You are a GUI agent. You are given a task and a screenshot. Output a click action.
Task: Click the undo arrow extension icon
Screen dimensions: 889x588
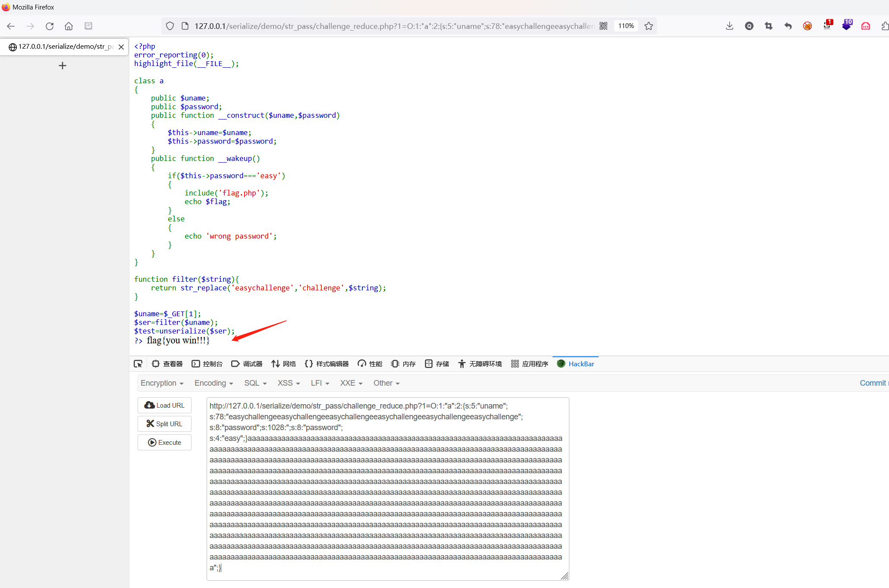(788, 26)
